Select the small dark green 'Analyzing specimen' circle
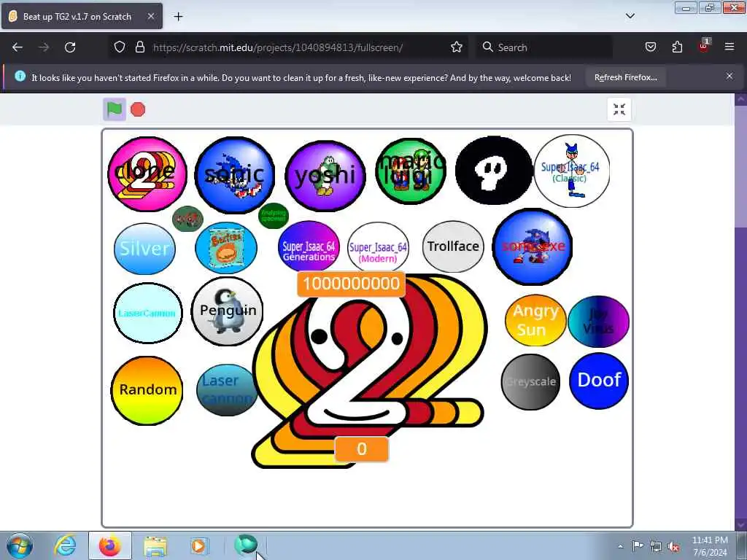Image resolution: width=747 pixels, height=560 pixels. (274, 216)
